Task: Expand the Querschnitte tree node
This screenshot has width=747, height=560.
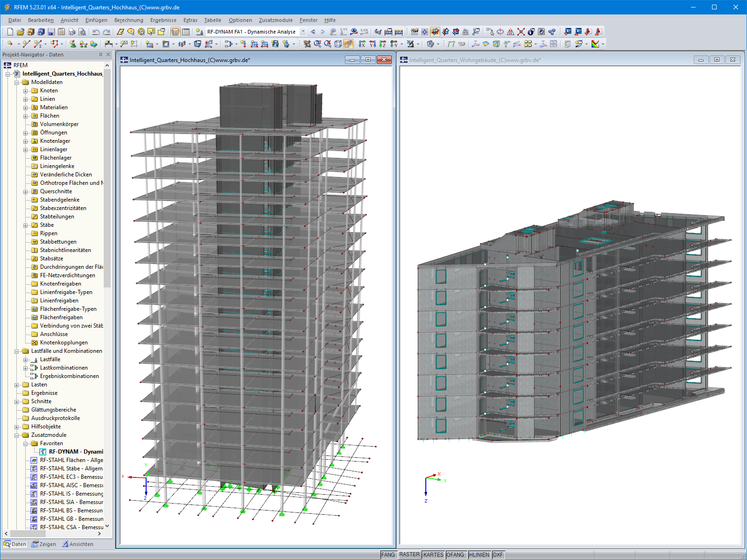Action: (x=26, y=192)
